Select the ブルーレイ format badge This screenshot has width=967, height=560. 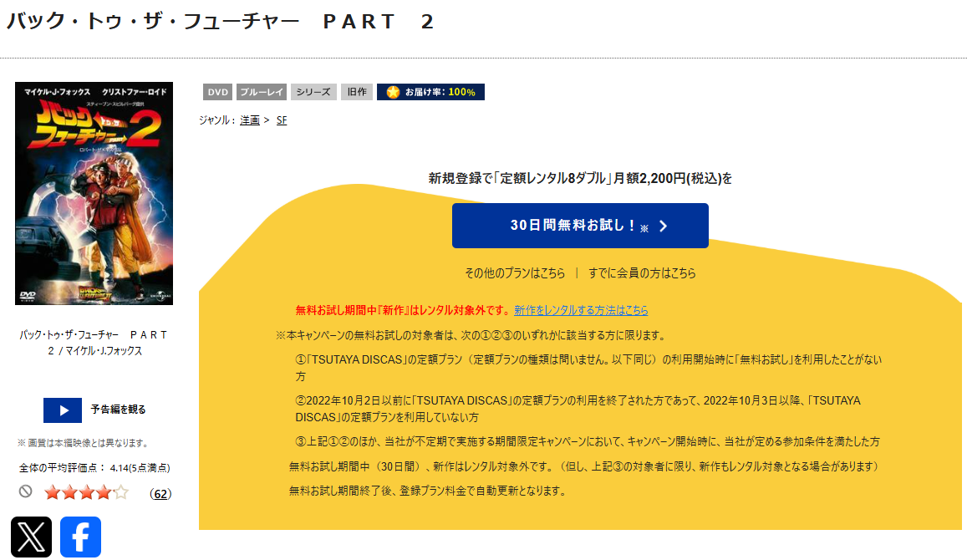(x=262, y=92)
